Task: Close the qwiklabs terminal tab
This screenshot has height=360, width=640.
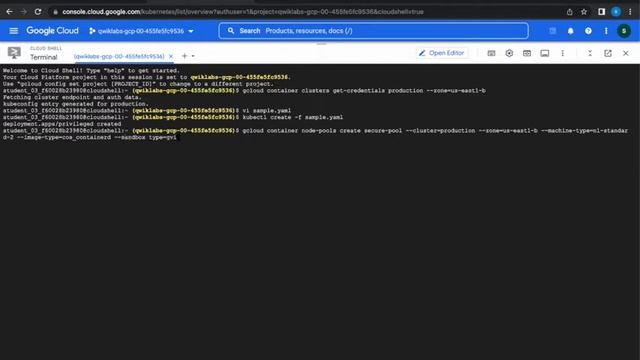Action: coord(171,56)
